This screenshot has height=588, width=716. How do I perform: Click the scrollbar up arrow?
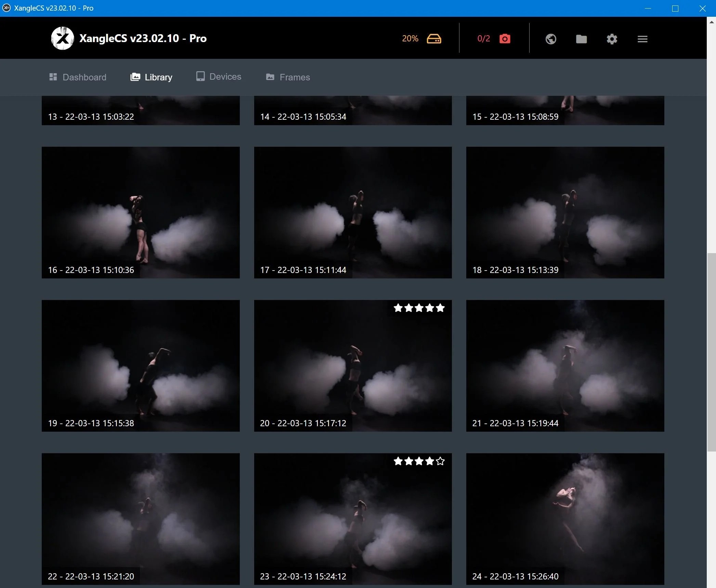click(712, 22)
